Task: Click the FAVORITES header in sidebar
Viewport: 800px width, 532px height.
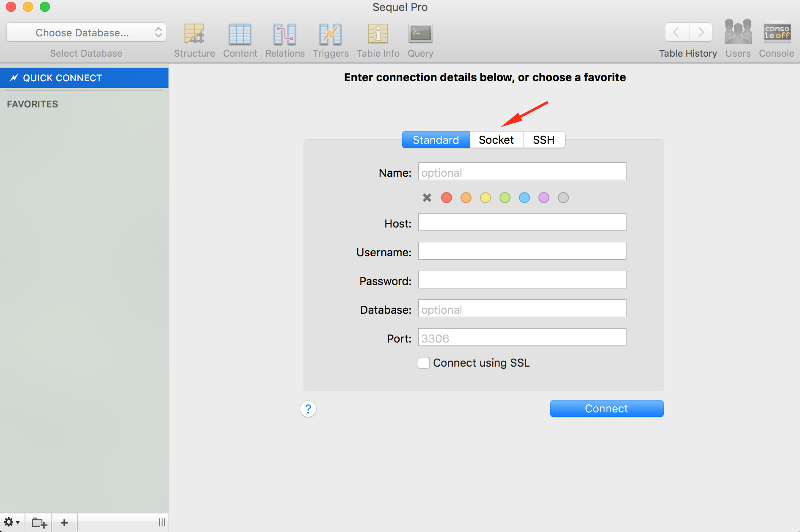Action: (33, 104)
